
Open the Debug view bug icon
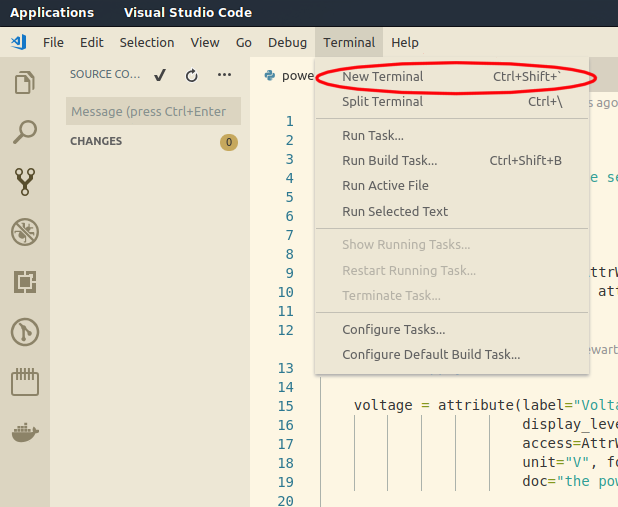tap(25, 232)
